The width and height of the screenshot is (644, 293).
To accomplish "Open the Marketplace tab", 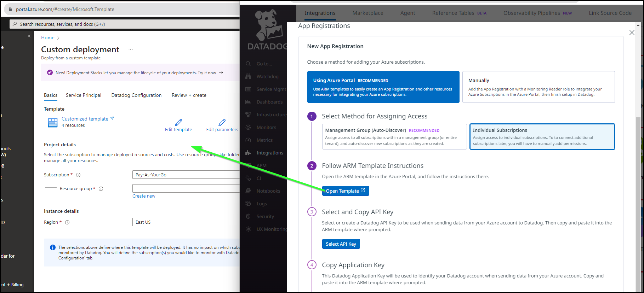I will (368, 13).
